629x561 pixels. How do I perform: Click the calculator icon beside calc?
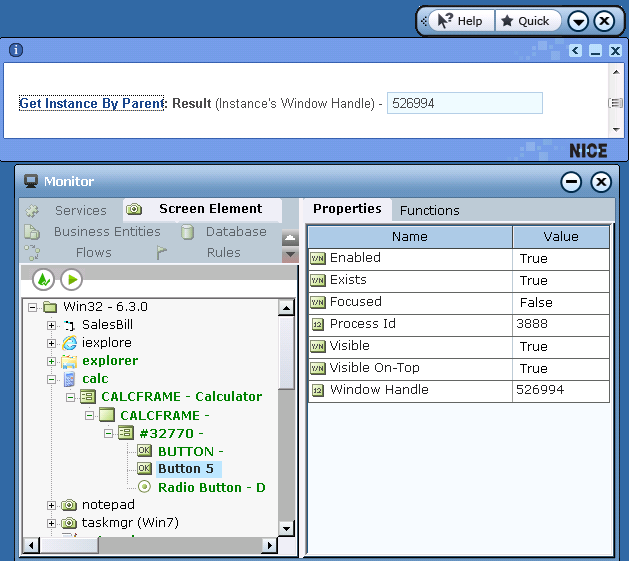tap(69, 379)
